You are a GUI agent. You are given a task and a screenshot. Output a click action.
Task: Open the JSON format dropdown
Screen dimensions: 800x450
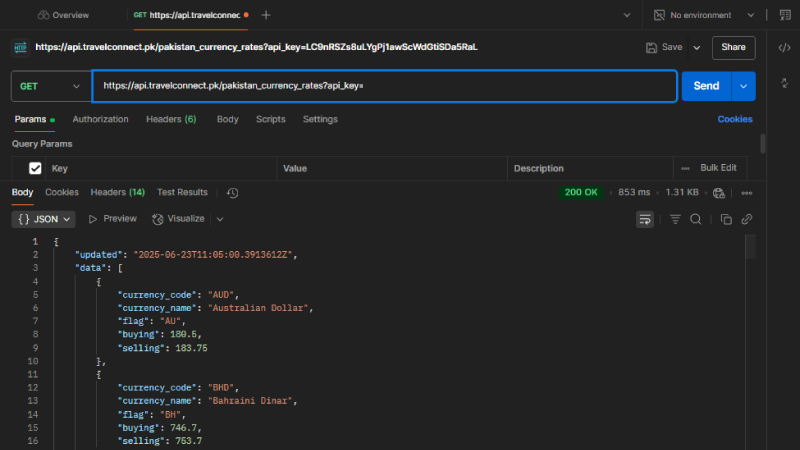(x=43, y=219)
